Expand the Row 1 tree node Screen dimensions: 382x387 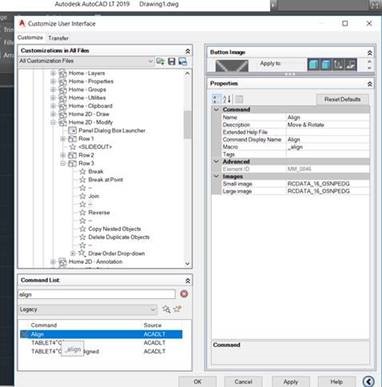click(63, 139)
